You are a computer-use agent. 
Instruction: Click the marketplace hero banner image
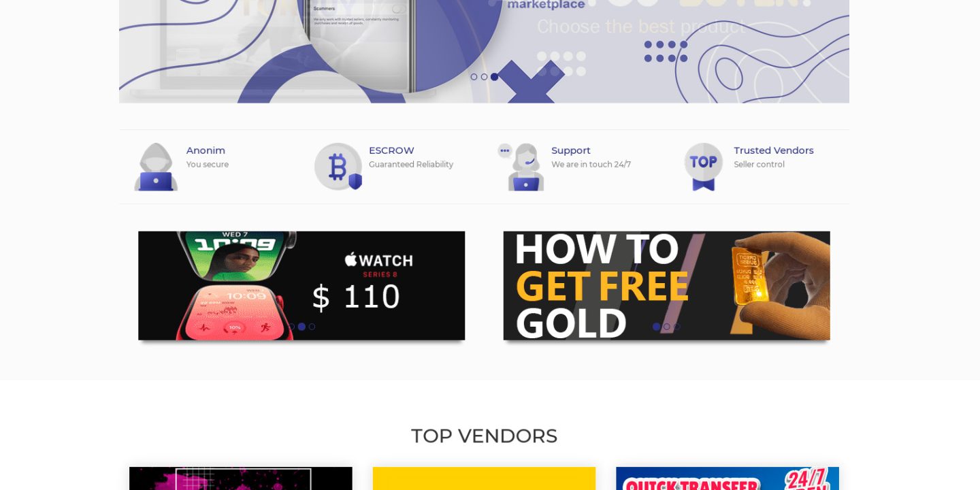[484, 51]
